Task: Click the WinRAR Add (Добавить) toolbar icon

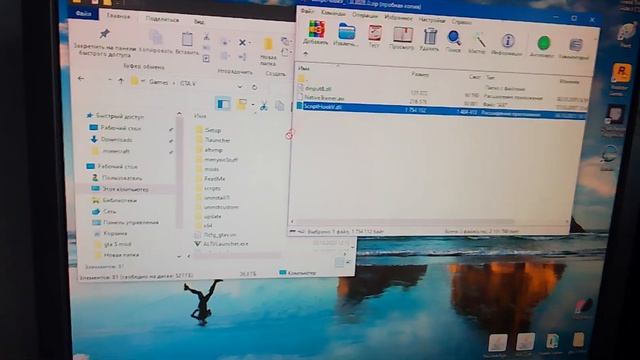Action: coord(316,31)
